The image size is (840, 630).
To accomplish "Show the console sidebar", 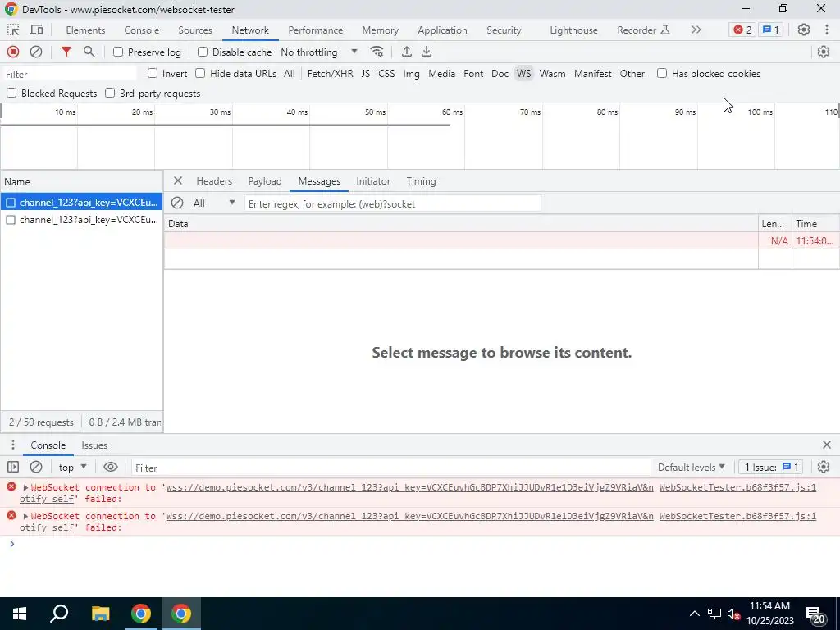I will point(13,467).
